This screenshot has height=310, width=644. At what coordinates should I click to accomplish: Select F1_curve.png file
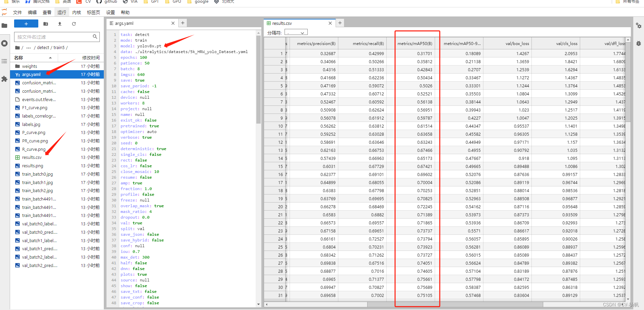click(57, 108)
